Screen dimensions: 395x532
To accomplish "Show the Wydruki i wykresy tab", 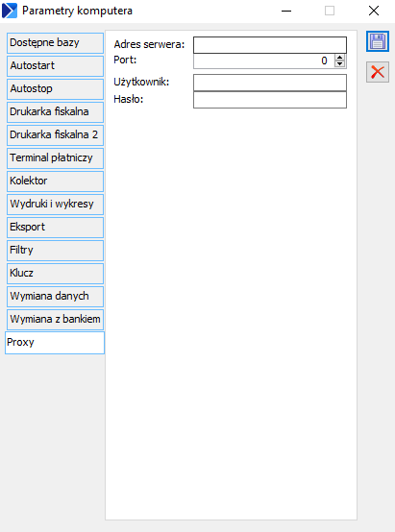I will [x=55, y=205].
